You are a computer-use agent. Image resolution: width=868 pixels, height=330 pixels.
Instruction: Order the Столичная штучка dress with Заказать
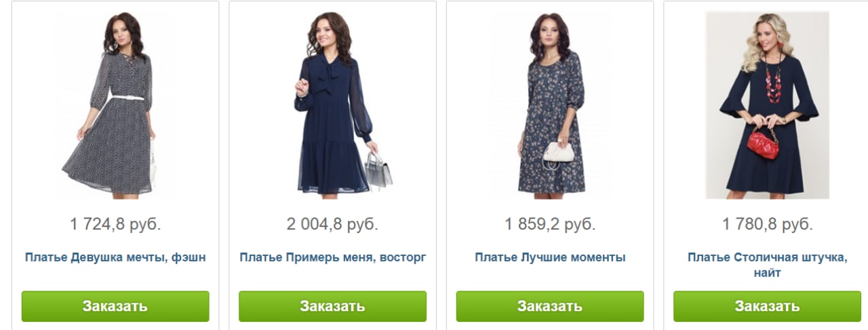(x=767, y=306)
